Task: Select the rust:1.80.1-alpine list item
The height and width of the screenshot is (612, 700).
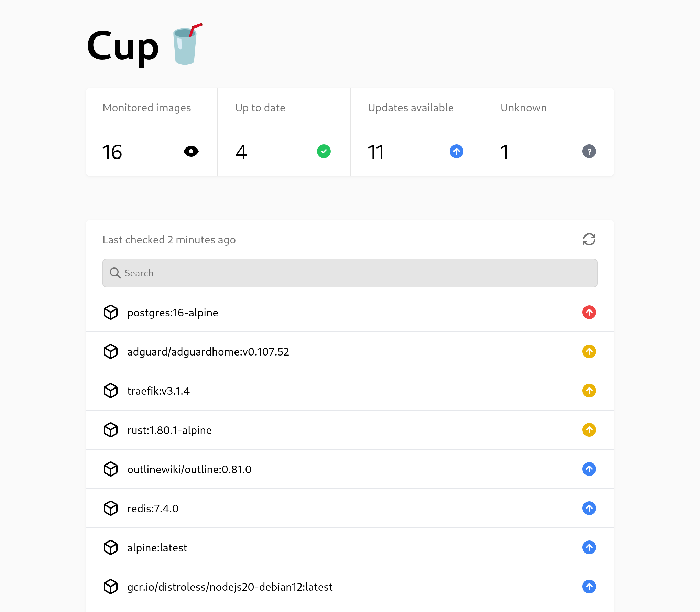Action: [x=169, y=430]
